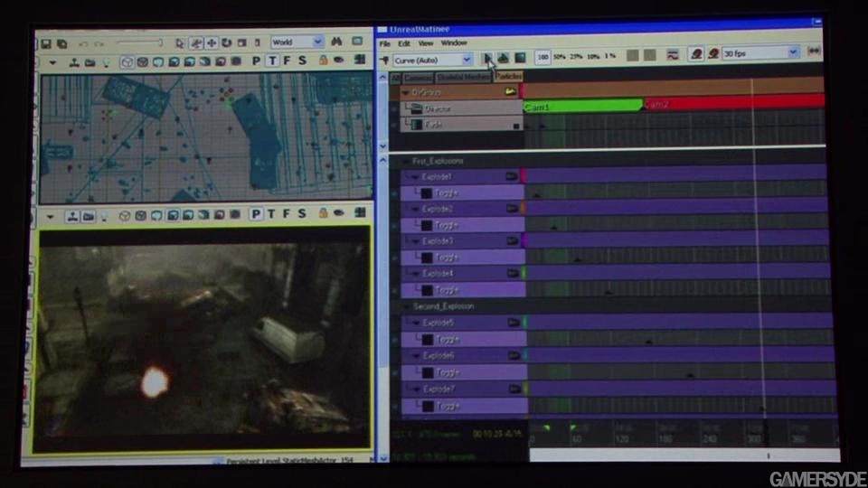Click the add key pin icon in Matinee

[385, 60]
